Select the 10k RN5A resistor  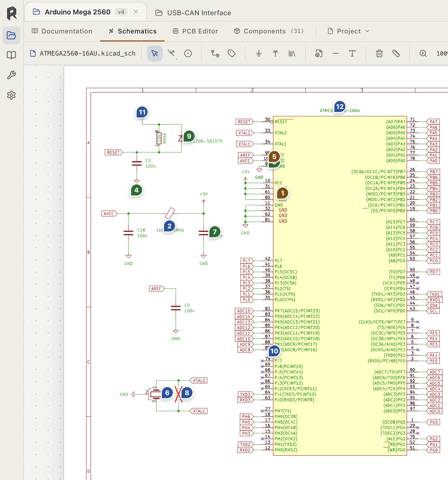point(159,138)
